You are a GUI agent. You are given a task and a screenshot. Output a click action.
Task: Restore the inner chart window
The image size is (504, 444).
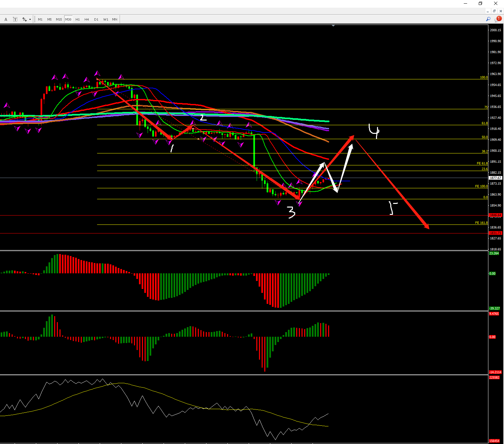[x=494, y=11]
